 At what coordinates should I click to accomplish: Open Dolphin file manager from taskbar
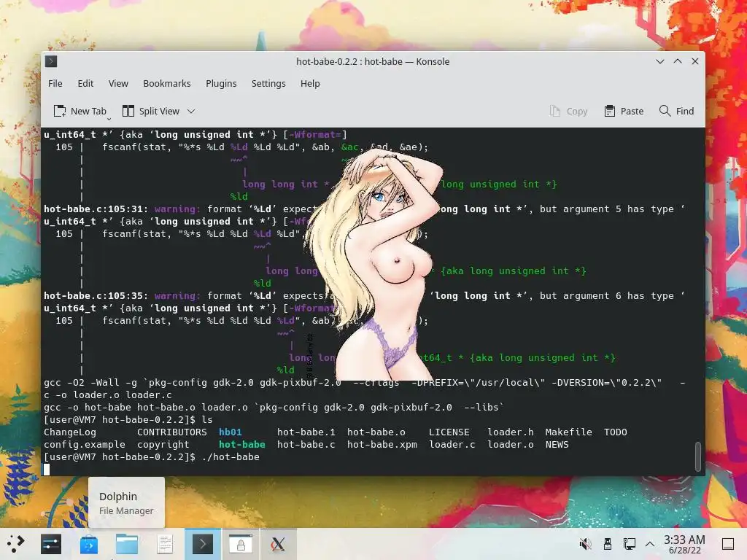127,544
